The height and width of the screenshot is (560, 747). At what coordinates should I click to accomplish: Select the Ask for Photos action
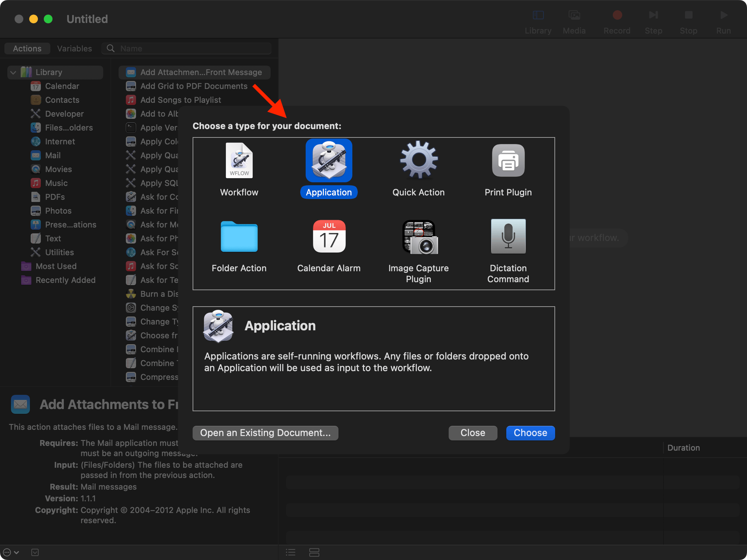pyautogui.click(x=151, y=238)
